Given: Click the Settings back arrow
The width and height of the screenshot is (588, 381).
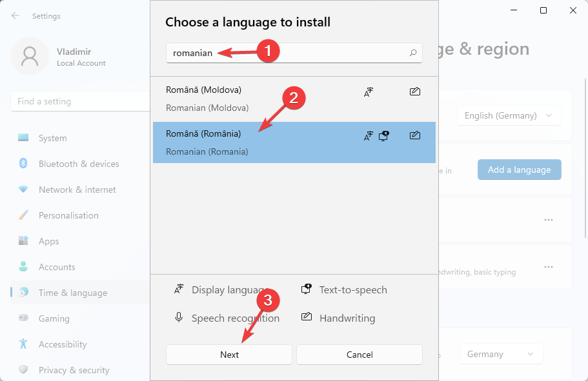Looking at the screenshot, I should 15,15.
